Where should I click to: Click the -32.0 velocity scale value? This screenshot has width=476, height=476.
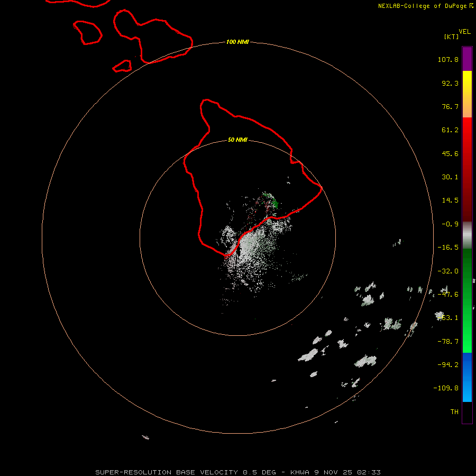448,271
